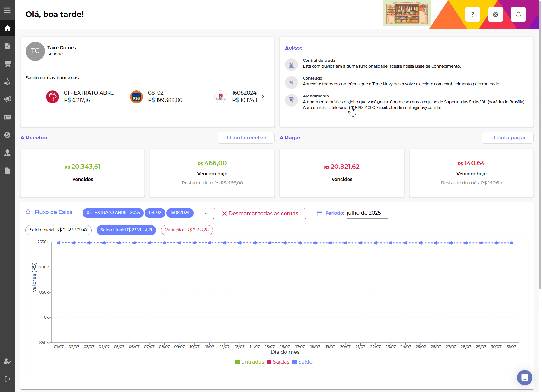Toggle Saldo series in chart legend

[x=302, y=362]
